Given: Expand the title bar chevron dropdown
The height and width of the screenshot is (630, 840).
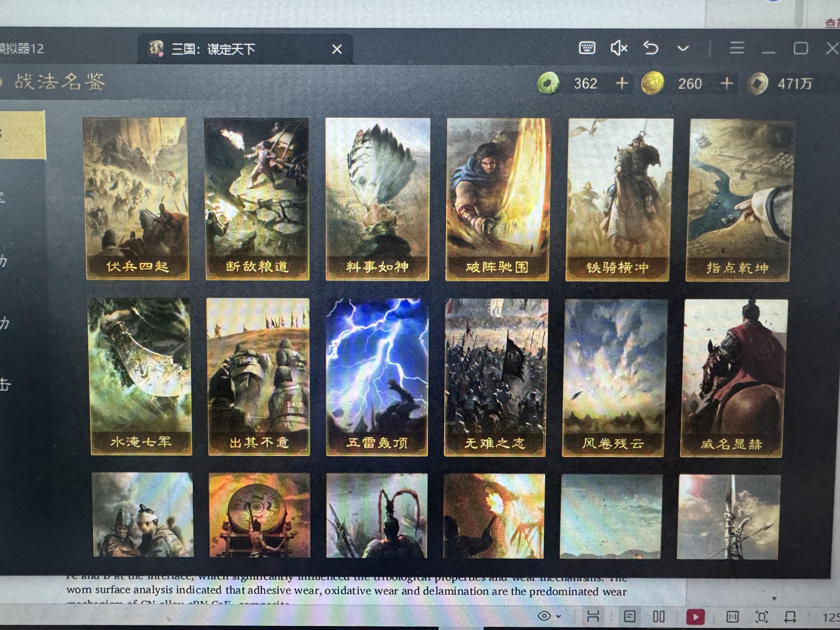Looking at the screenshot, I should click(683, 49).
